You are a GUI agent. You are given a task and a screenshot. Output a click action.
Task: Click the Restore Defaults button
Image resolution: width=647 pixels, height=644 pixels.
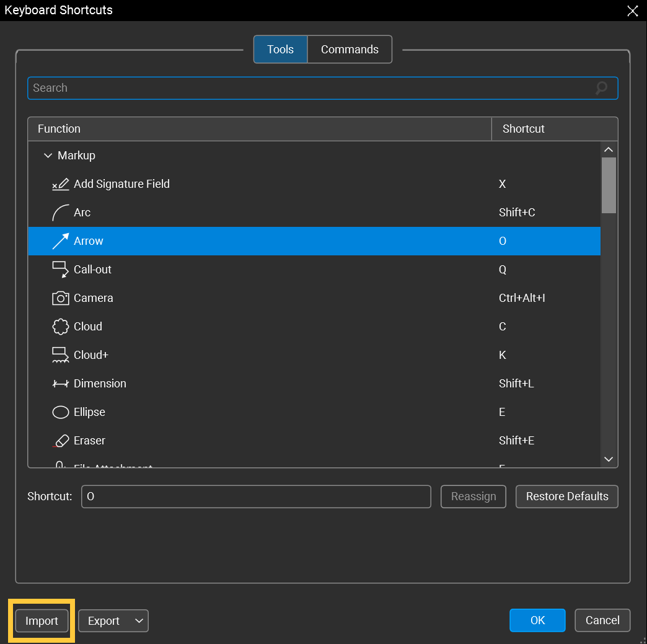pyautogui.click(x=566, y=496)
